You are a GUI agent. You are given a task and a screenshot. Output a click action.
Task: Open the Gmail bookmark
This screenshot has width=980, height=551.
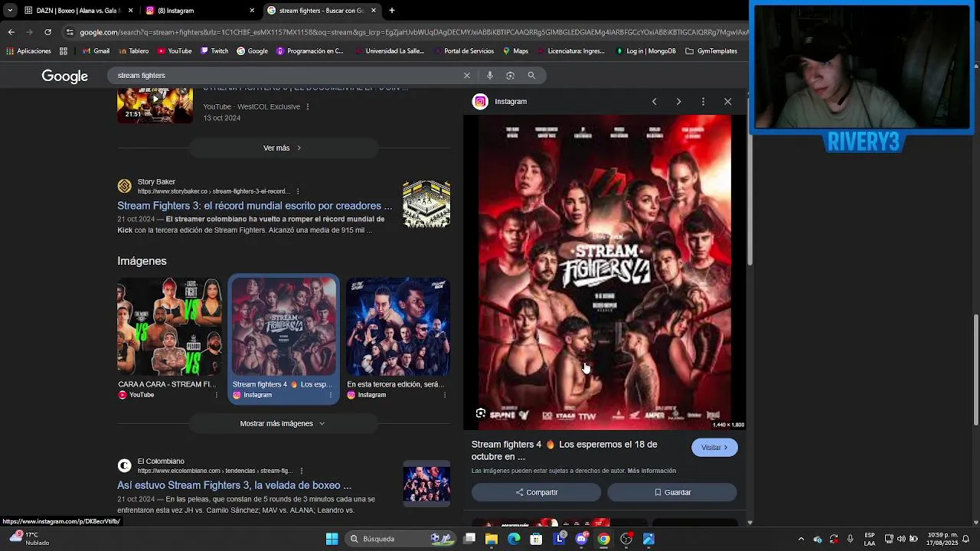[x=96, y=51]
